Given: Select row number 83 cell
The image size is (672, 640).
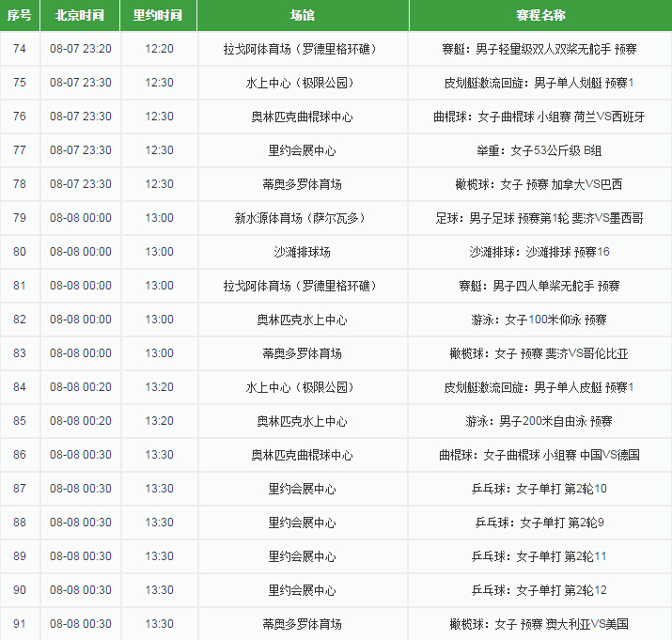Looking at the screenshot, I should (20, 353).
